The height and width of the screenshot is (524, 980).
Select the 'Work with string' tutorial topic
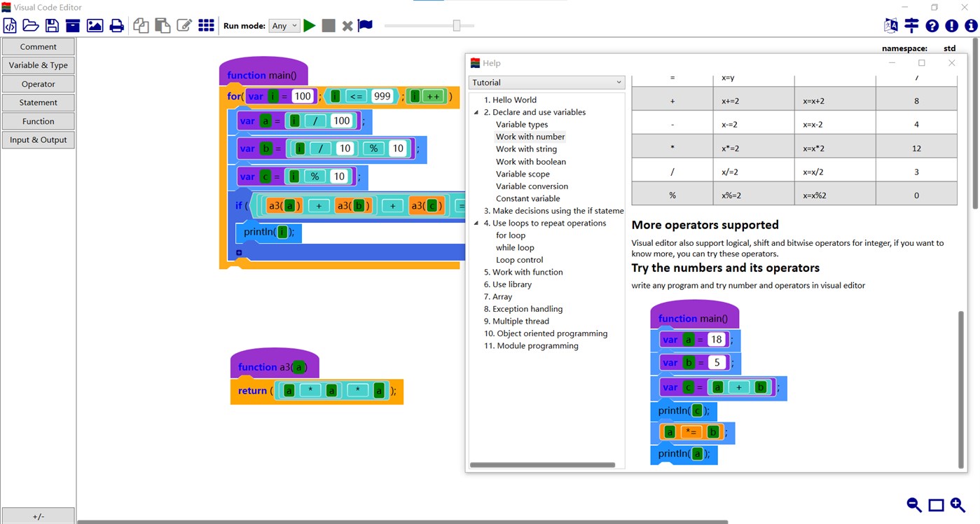tap(526, 149)
